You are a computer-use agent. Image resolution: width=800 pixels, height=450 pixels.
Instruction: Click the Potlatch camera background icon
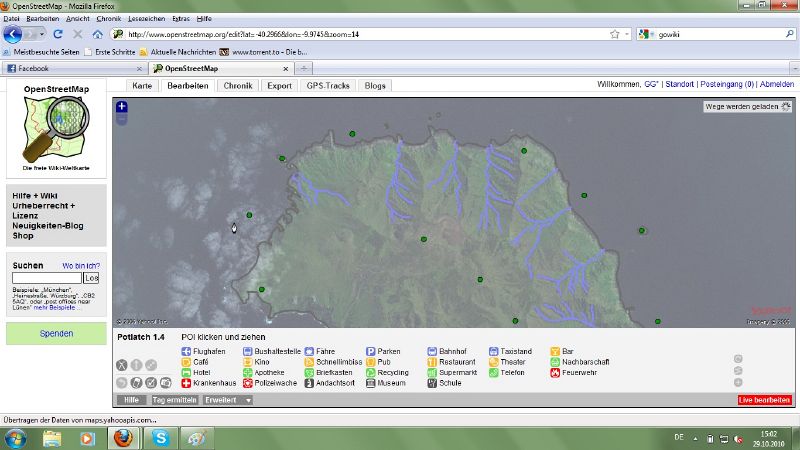coord(166,383)
